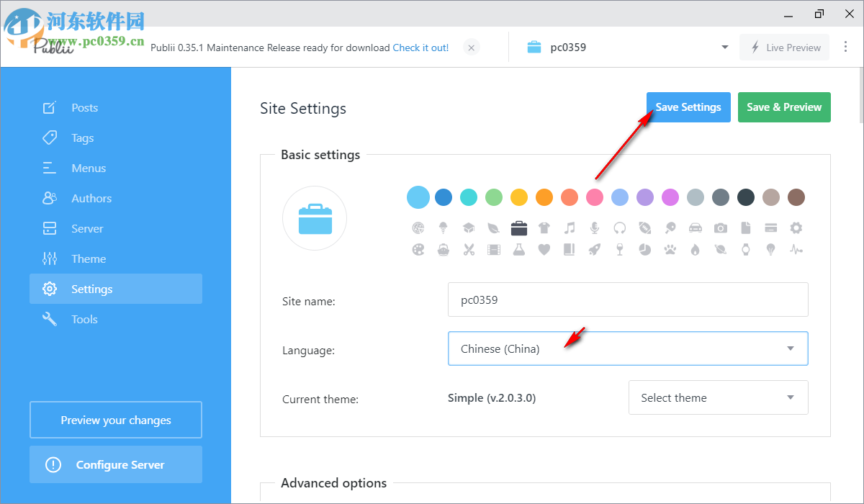The width and height of the screenshot is (864, 504).
Task: Click the large briefcase logo preview circle
Action: (x=315, y=218)
